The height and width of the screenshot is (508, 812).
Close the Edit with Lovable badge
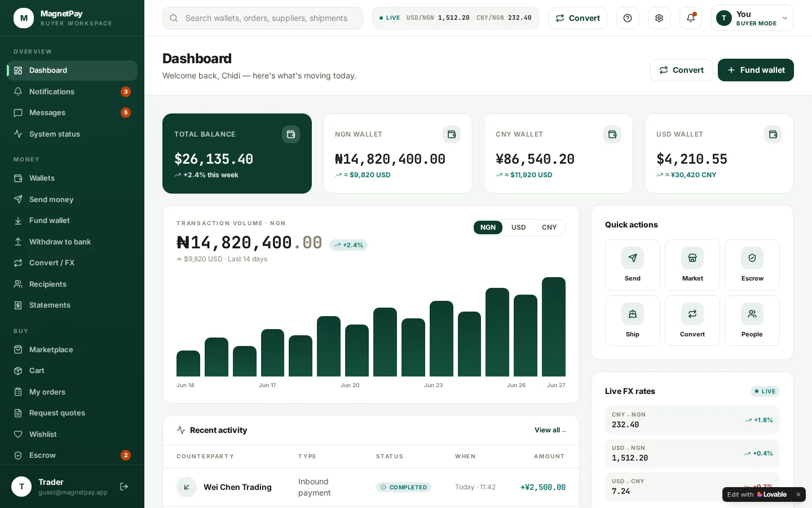point(798,494)
